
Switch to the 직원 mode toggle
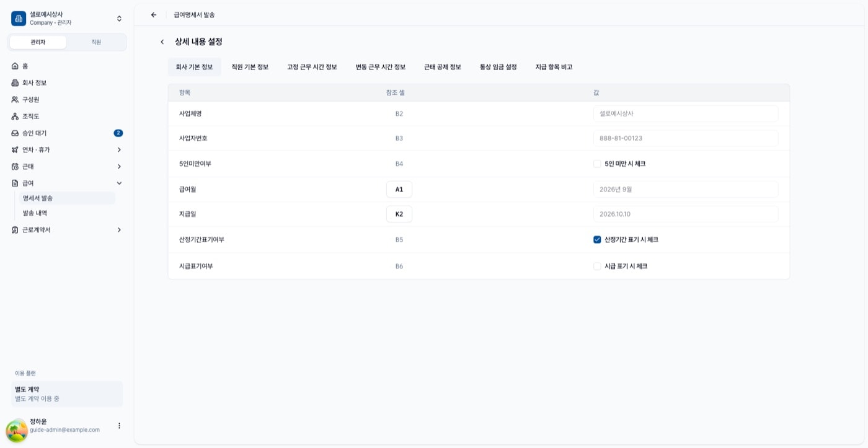(96, 42)
